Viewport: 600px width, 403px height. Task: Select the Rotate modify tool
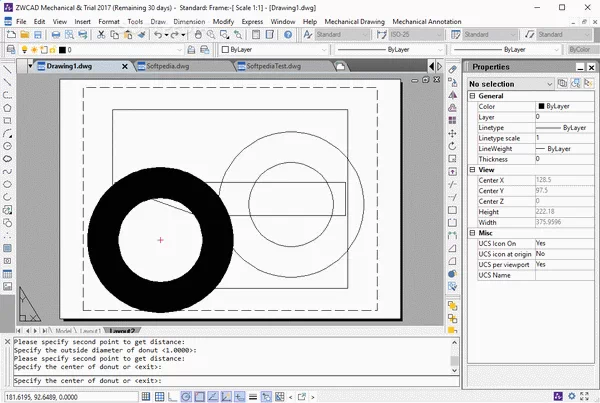[x=453, y=145]
